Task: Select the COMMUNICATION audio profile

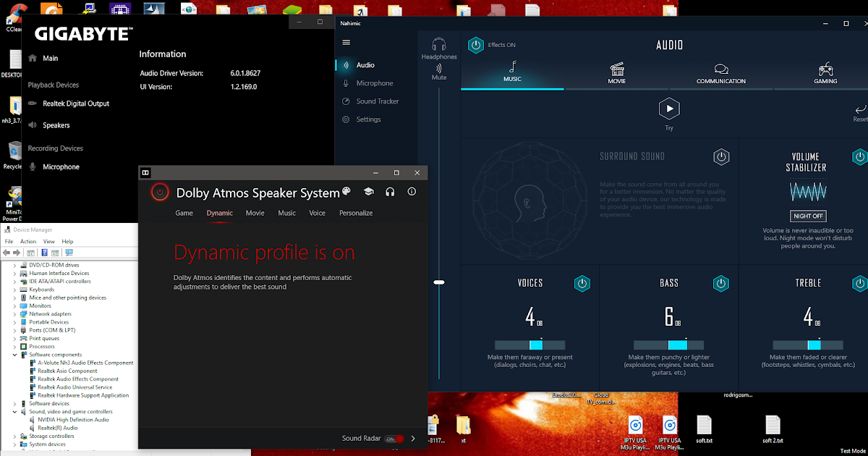Action: coord(721,72)
